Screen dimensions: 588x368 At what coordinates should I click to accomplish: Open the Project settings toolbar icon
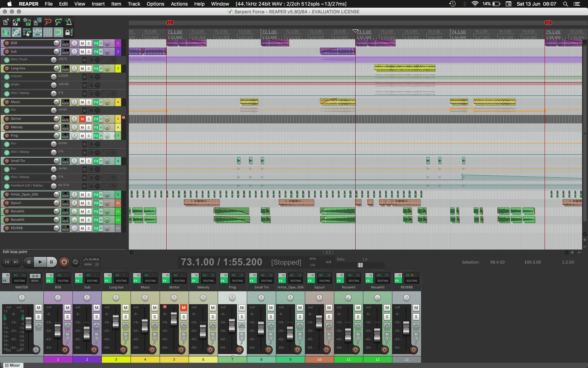(37, 22)
